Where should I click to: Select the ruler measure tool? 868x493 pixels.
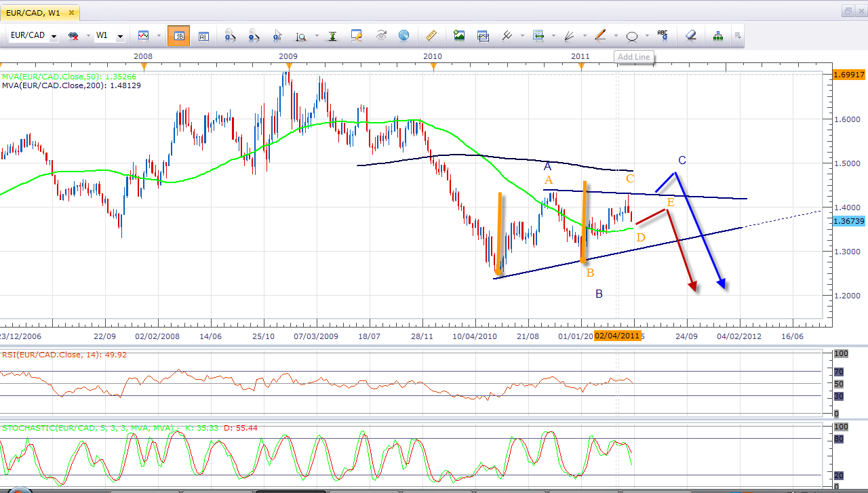point(430,36)
